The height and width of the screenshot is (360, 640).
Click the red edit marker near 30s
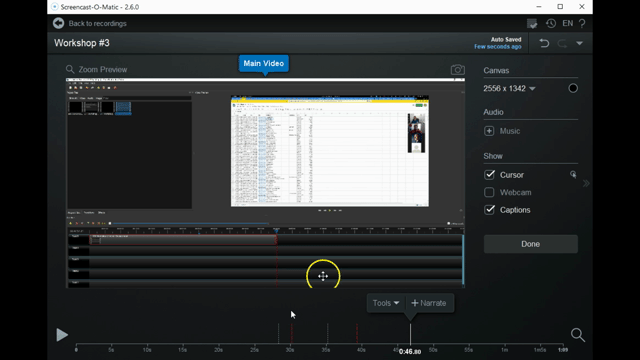(x=291, y=334)
